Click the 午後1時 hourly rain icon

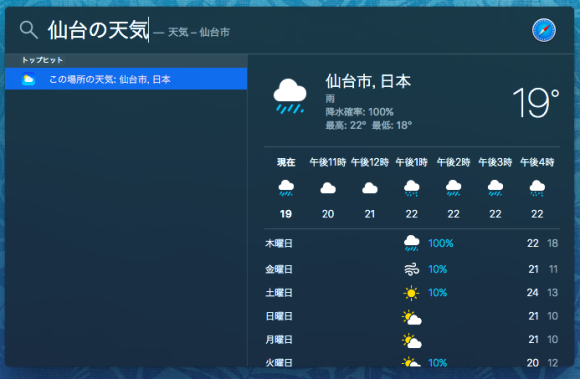click(x=411, y=188)
